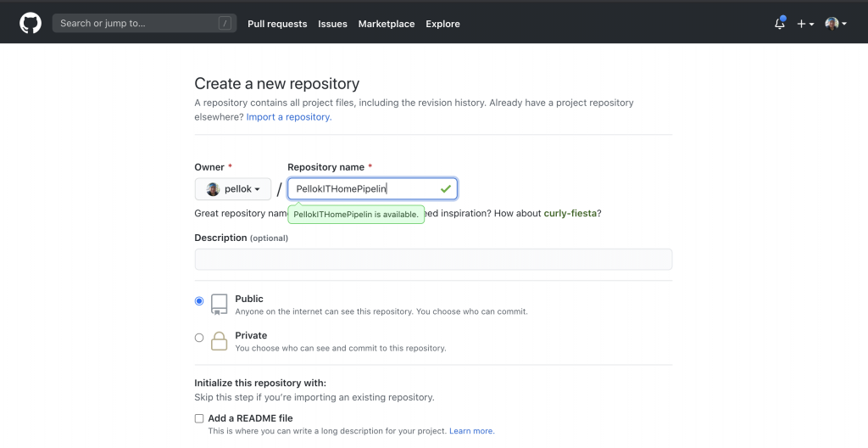Click the GitHub Octocat logo

[x=31, y=24]
